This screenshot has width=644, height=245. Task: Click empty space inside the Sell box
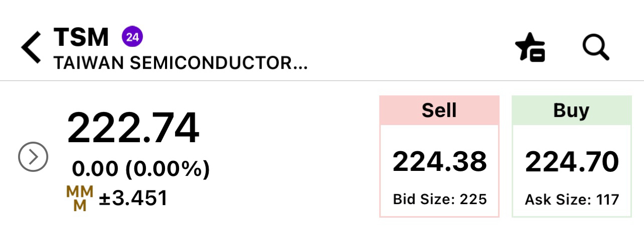(x=439, y=136)
